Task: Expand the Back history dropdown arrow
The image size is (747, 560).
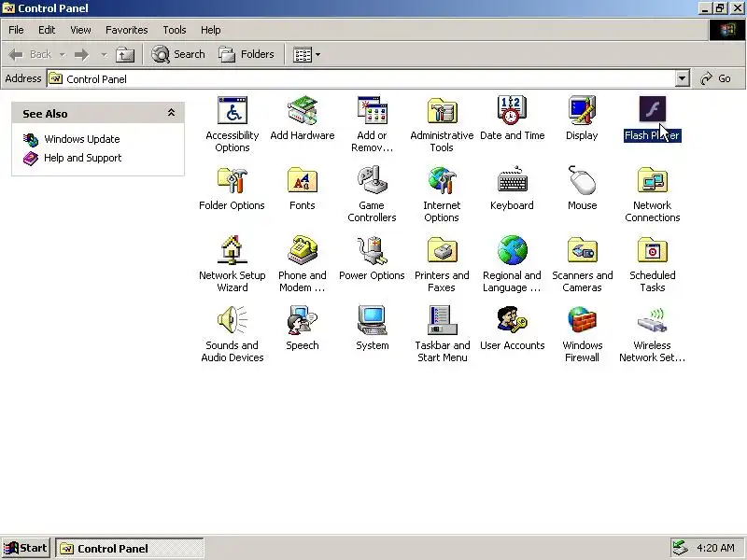Action: pyautogui.click(x=62, y=55)
